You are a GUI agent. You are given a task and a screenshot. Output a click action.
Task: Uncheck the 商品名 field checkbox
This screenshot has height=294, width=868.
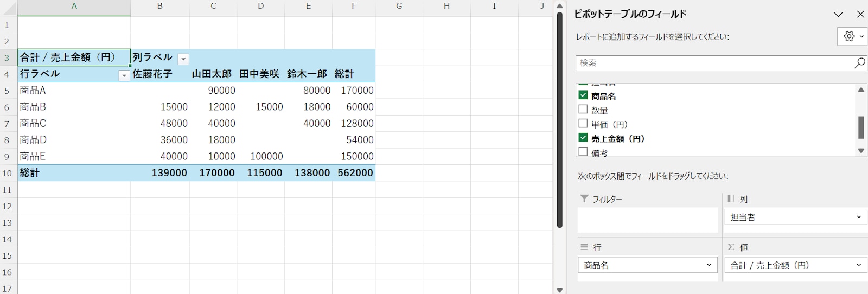point(583,95)
